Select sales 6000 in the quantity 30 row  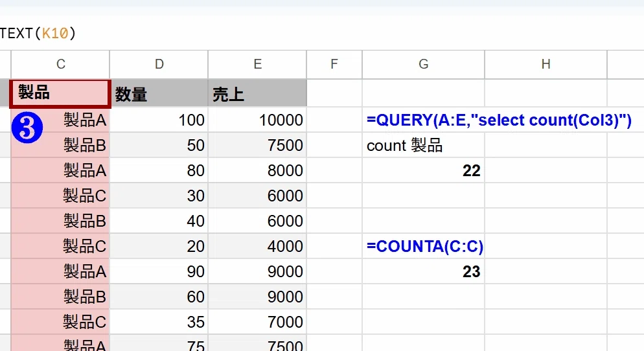pyautogui.click(x=257, y=196)
